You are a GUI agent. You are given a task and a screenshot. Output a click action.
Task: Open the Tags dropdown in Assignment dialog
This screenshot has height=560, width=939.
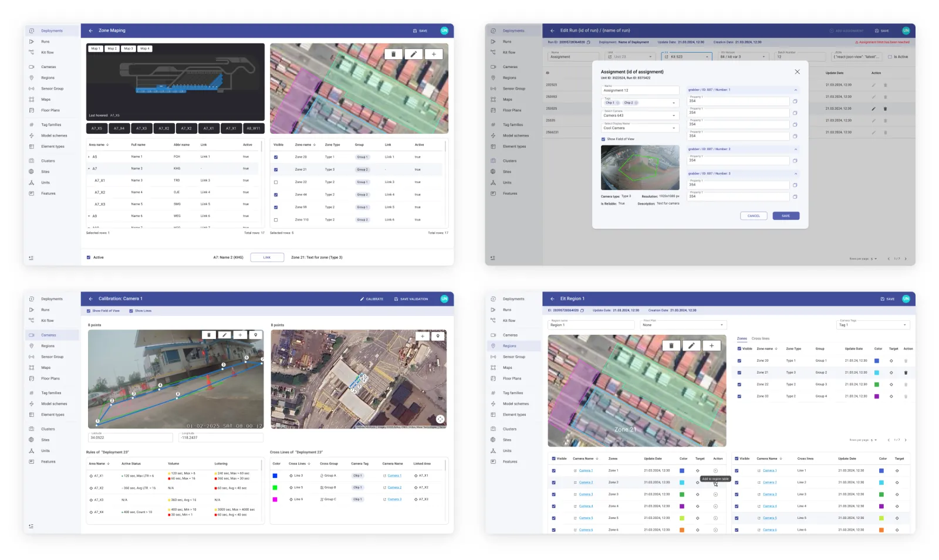click(x=640, y=103)
